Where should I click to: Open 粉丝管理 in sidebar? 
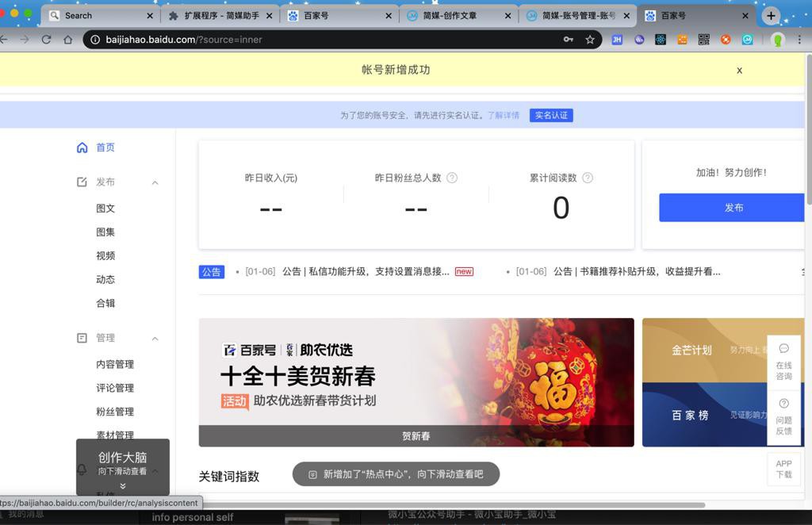(x=115, y=412)
